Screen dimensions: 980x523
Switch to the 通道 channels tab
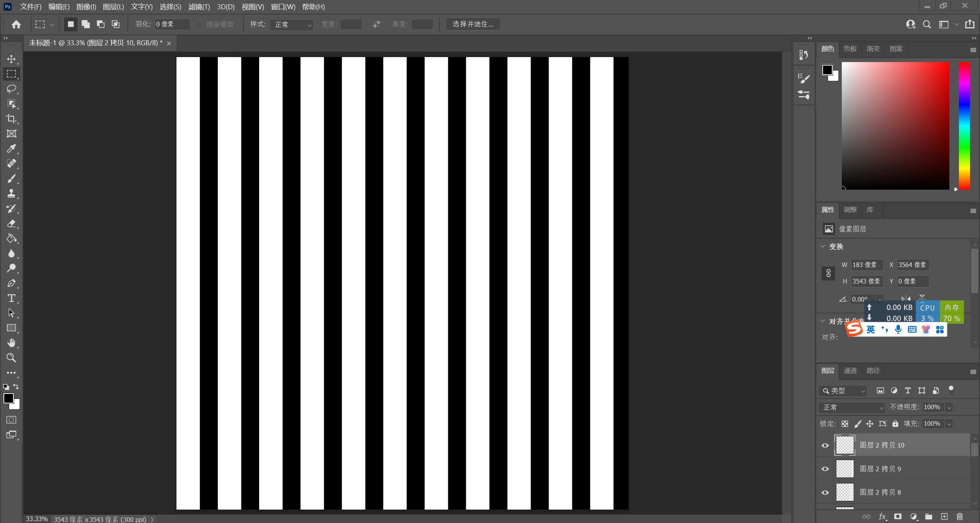coord(850,371)
